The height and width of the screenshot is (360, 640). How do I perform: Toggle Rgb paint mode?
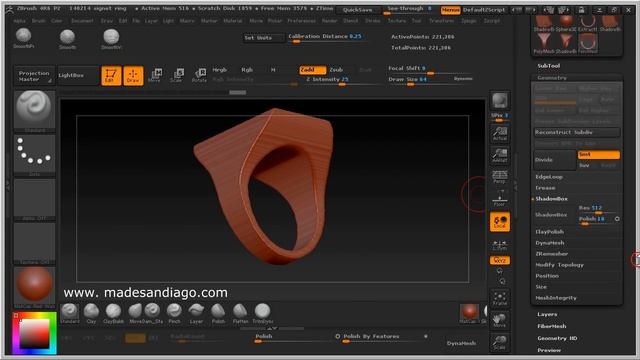point(247,70)
